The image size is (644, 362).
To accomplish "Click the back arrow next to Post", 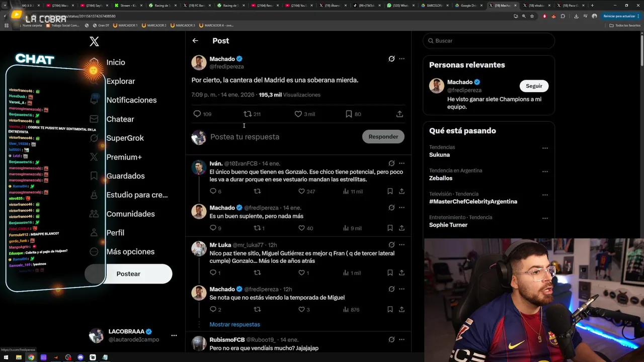I will [x=195, y=41].
